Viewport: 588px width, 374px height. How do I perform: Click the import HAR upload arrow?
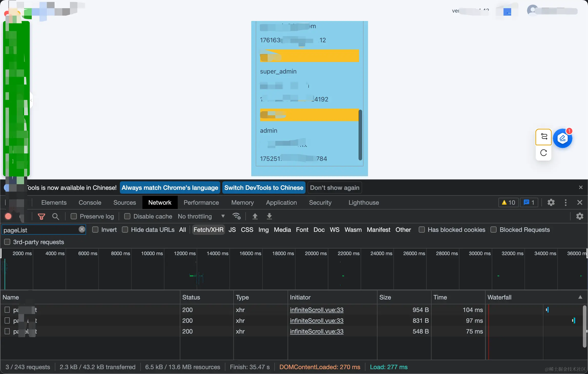(x=255, y=216)
